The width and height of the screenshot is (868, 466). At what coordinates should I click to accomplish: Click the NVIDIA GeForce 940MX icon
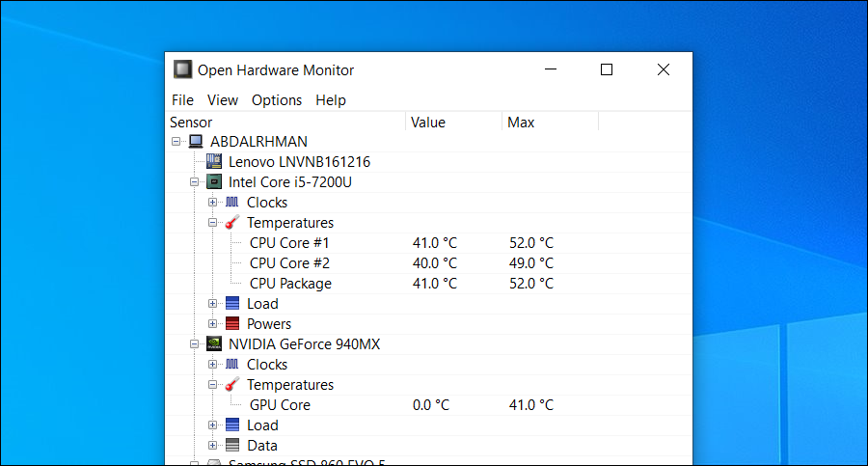(x=214, y=344)
